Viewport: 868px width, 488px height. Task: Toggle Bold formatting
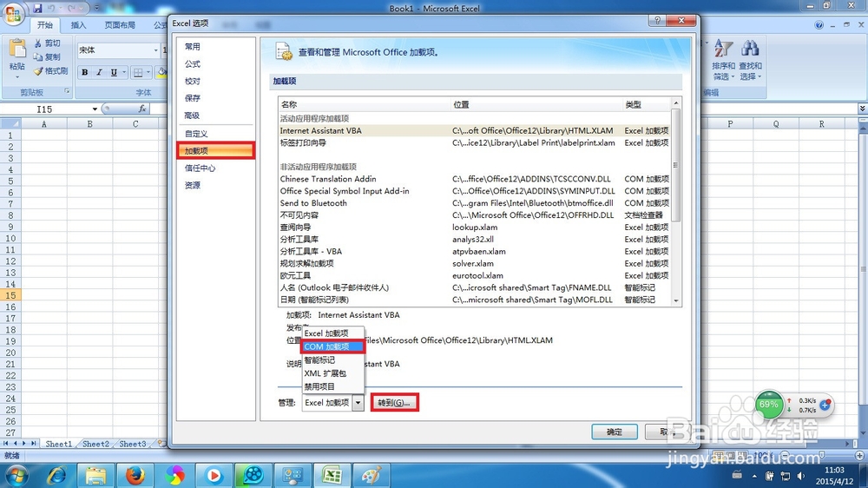tap(85, 72)
